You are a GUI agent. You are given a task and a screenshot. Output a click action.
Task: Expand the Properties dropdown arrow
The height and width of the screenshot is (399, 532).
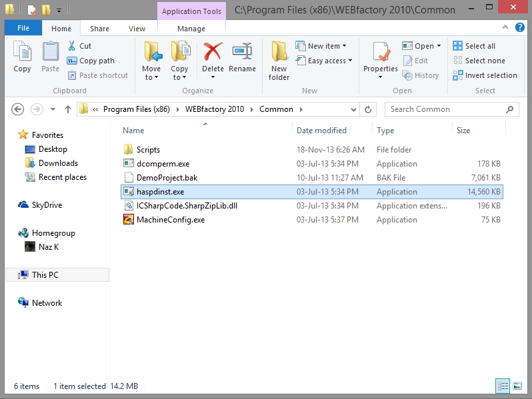click(381, 77)
